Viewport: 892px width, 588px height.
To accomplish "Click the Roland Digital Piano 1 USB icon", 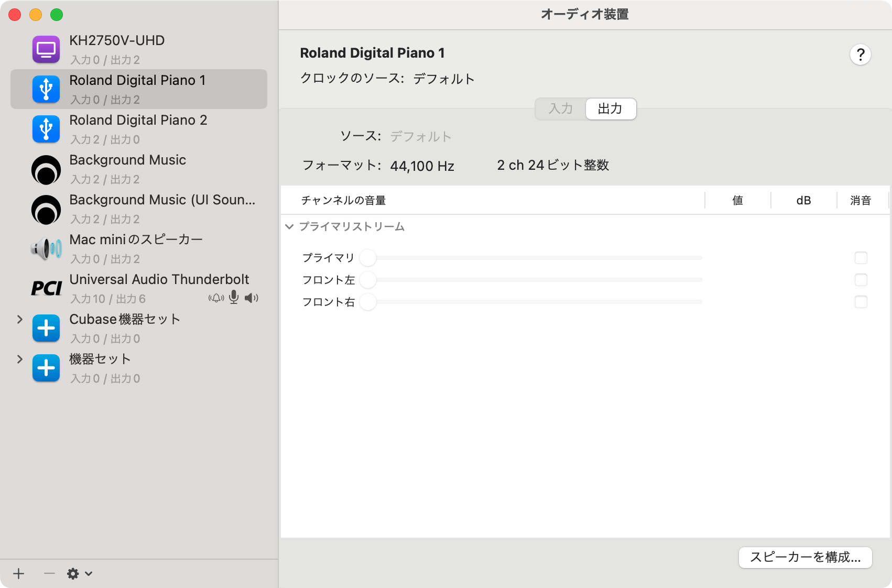I will click(46, 90).
